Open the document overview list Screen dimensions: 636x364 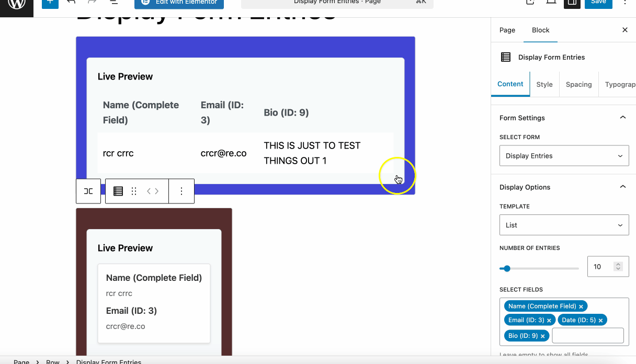coord(114,3)
